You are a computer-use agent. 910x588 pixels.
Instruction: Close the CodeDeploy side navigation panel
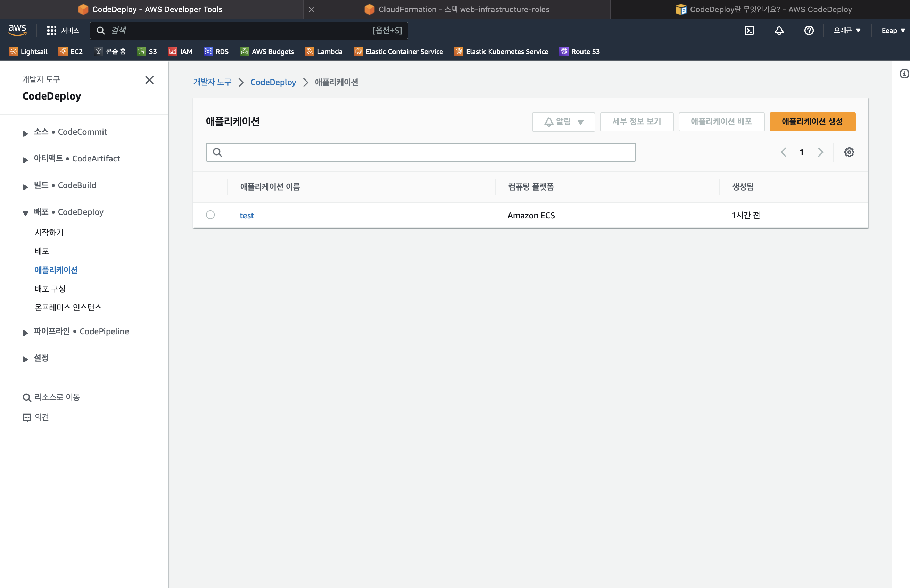[x=149, y=80]
